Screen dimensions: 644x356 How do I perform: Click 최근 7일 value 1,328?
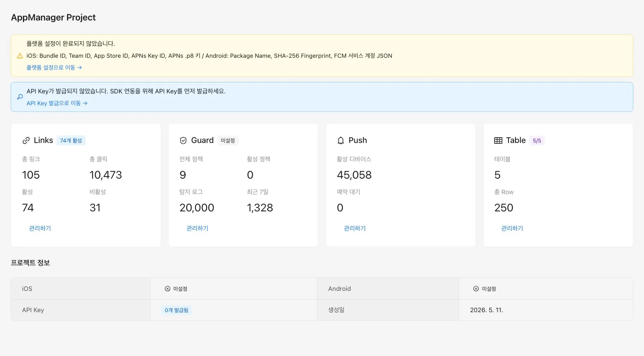(x=260, y=208)
